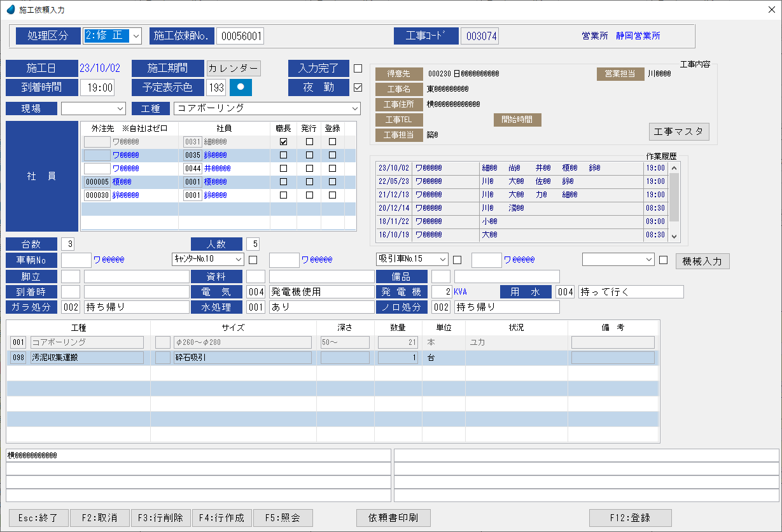This screenshot has height=532, width=782.
Task: Click the 備考 cell in row 098
Action: click(x=613, y=358)
